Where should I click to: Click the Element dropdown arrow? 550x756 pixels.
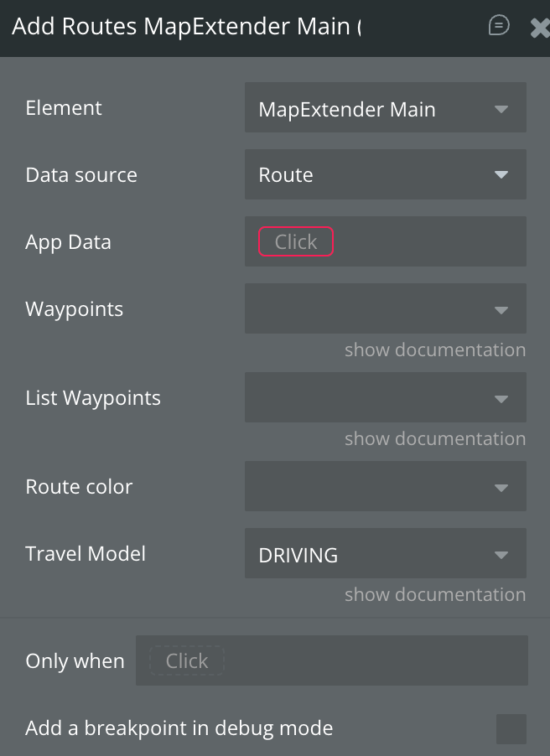tap(501, 109)
